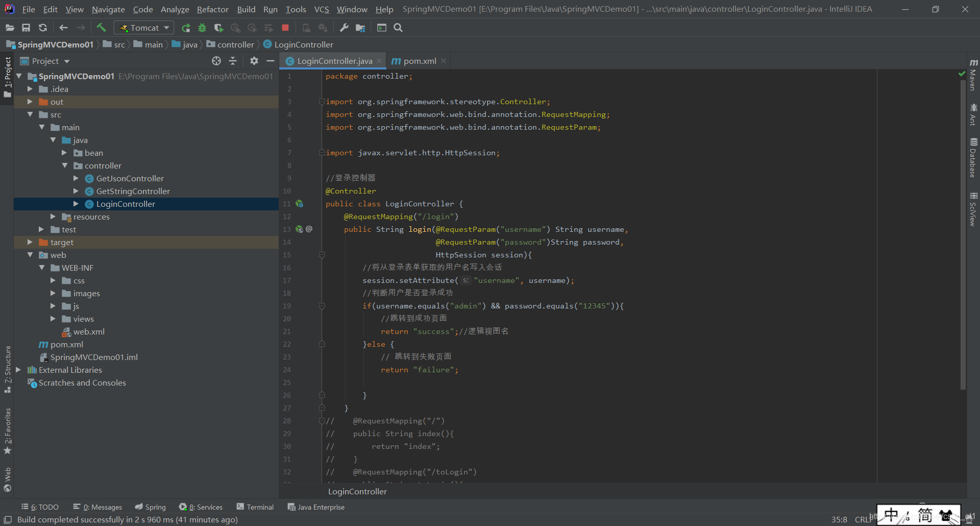Expand the target folder
This screenshot has height=526, width=980.
coord(30,242)
